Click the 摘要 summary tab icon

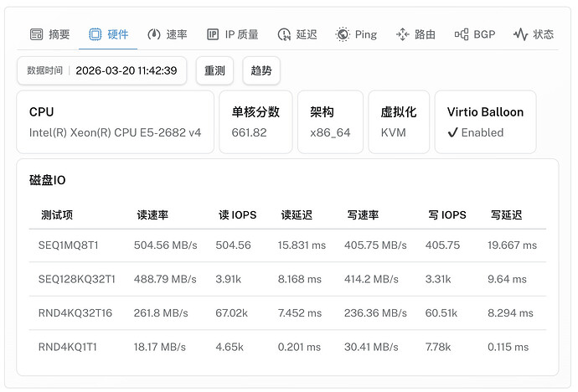[x=36, y=34]
